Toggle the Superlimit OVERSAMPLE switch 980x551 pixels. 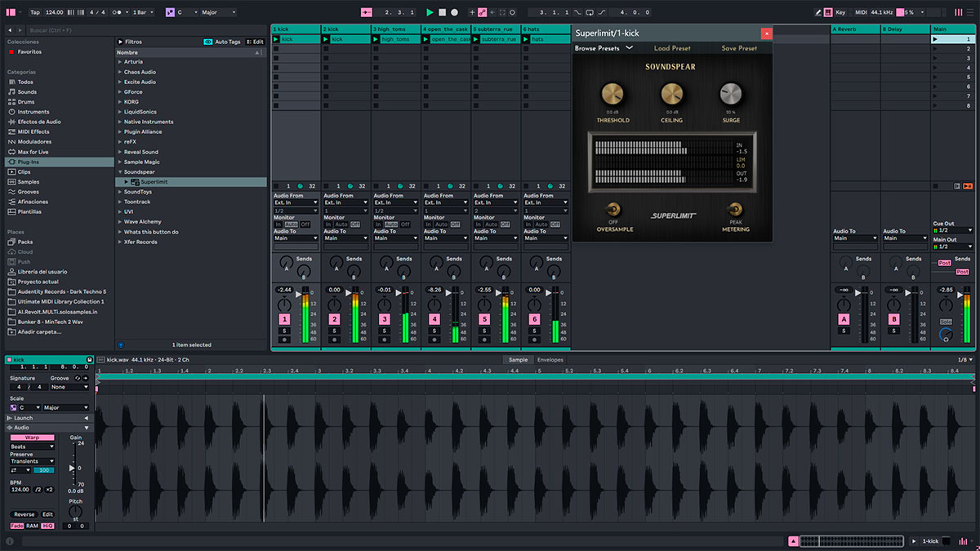[x=613, y=211]
